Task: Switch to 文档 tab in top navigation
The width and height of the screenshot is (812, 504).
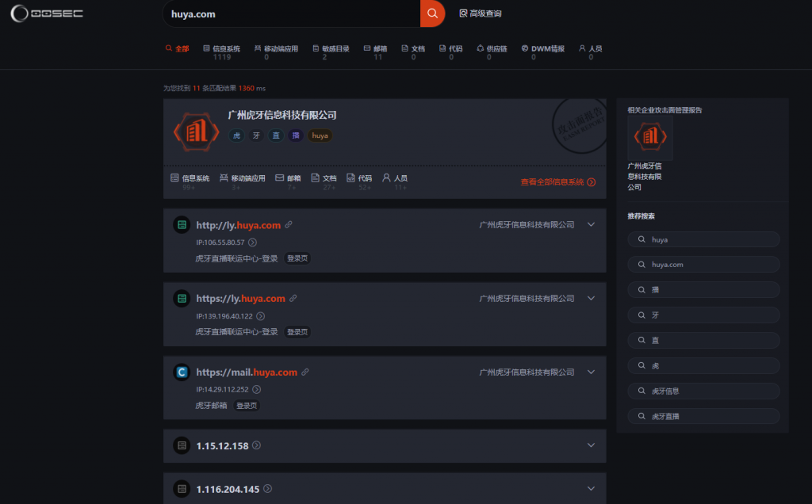Action: [413, 52]
